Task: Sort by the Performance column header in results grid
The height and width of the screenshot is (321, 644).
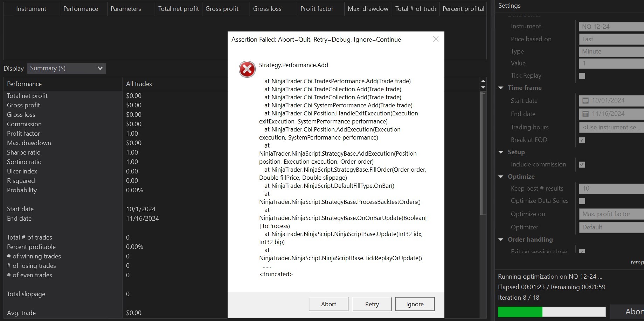Action: 83,9
